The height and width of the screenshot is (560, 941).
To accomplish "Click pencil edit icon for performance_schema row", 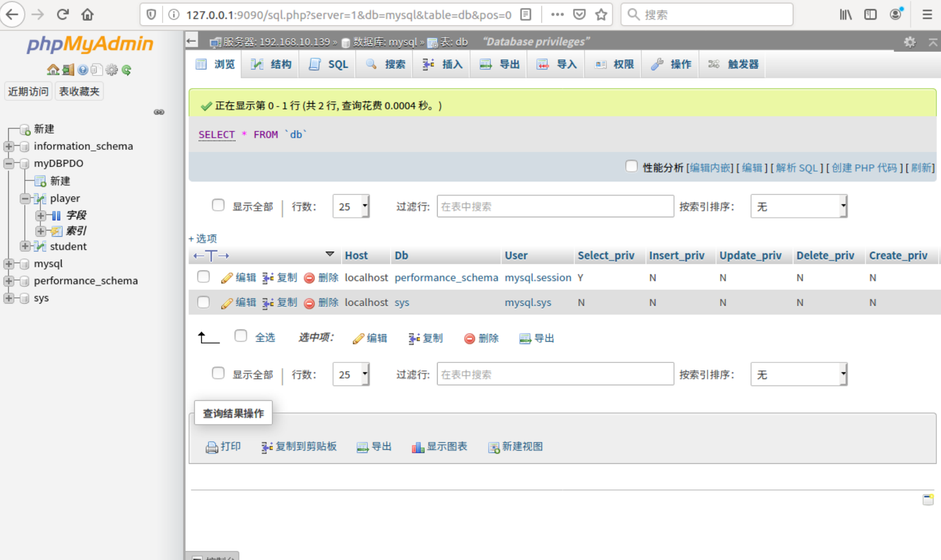I will point(227,278).
